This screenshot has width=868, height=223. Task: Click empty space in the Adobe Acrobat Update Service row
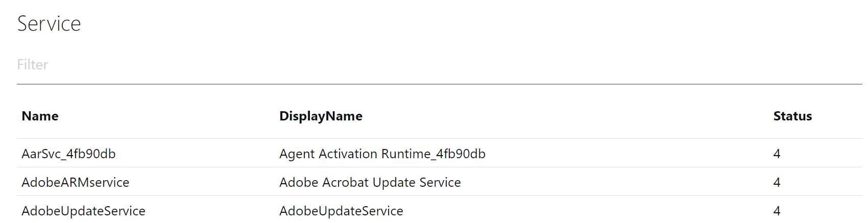coord(613,182)
